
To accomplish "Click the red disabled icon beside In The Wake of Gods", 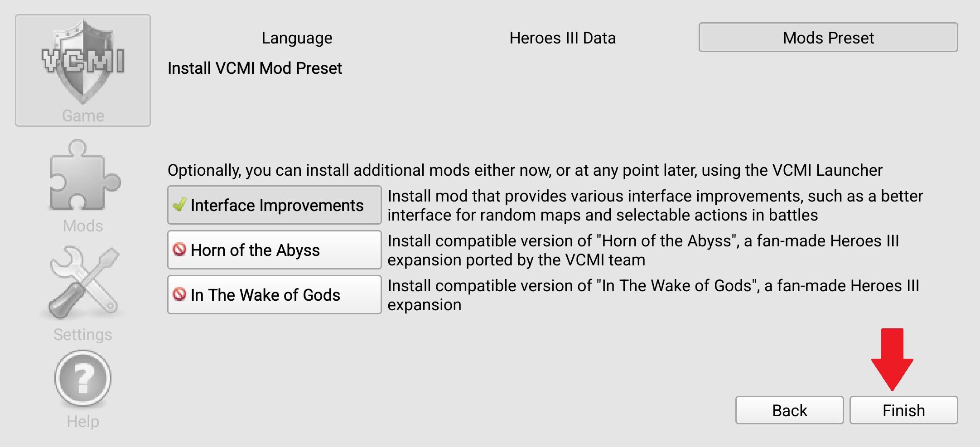I will pyautogui.click(x=179, y=294).
